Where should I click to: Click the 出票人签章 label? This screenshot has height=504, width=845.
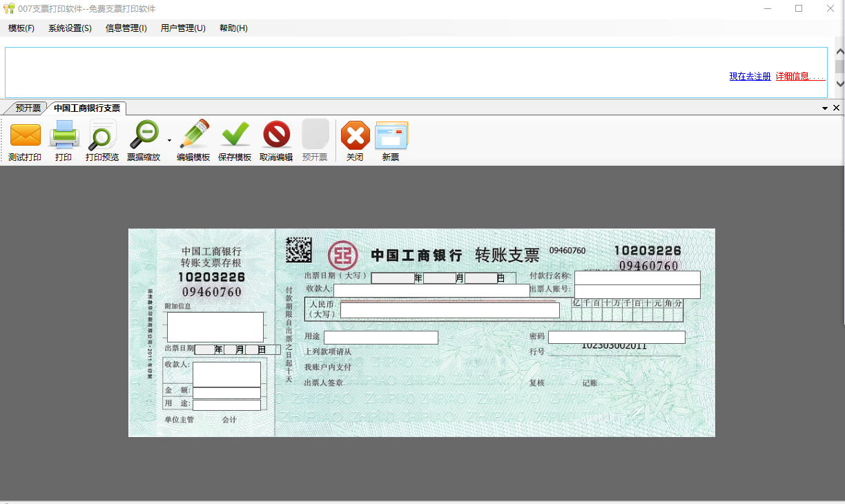click(x=324, y=382)
